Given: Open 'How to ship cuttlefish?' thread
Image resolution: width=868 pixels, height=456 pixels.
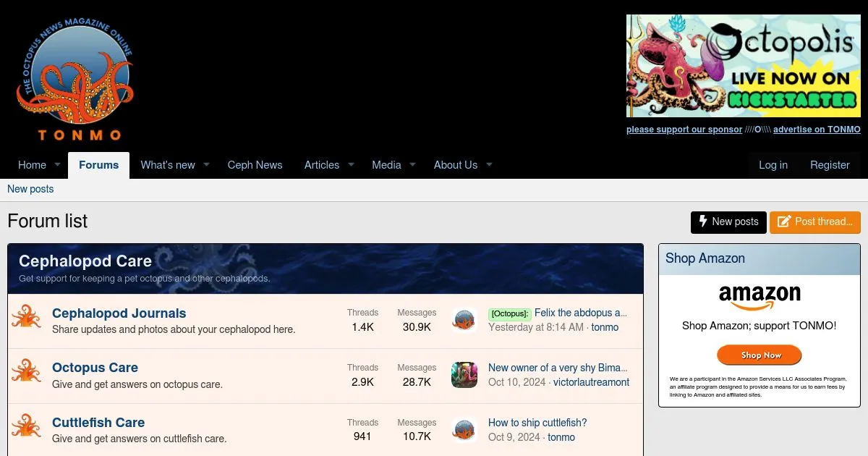Looking at the screenshot, I should [537, 423].
